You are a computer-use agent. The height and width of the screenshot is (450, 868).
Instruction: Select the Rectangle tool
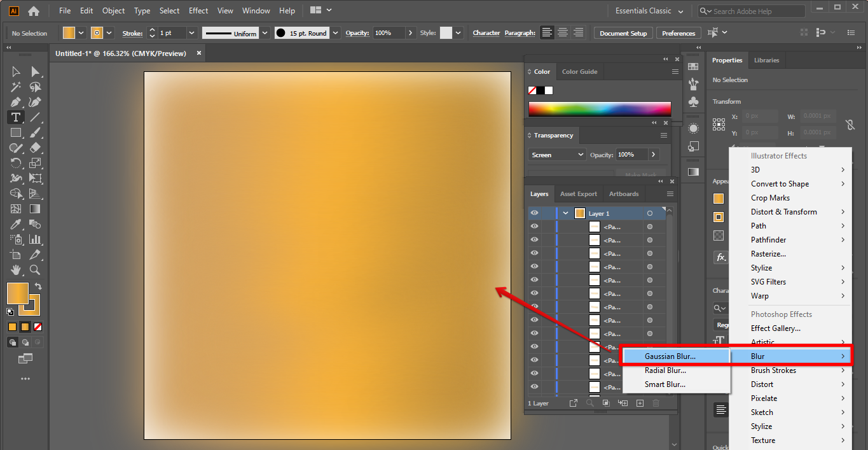coord(16,132)
